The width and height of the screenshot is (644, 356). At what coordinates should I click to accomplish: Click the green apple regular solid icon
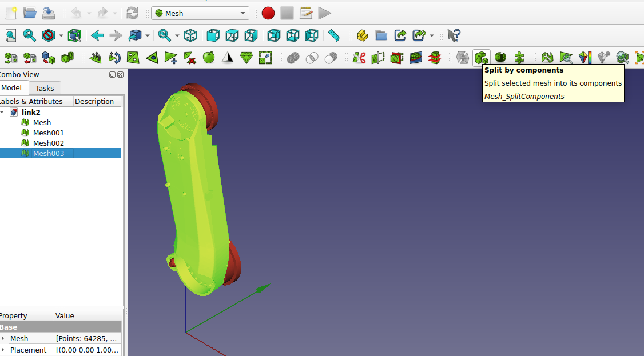[209, 58]
